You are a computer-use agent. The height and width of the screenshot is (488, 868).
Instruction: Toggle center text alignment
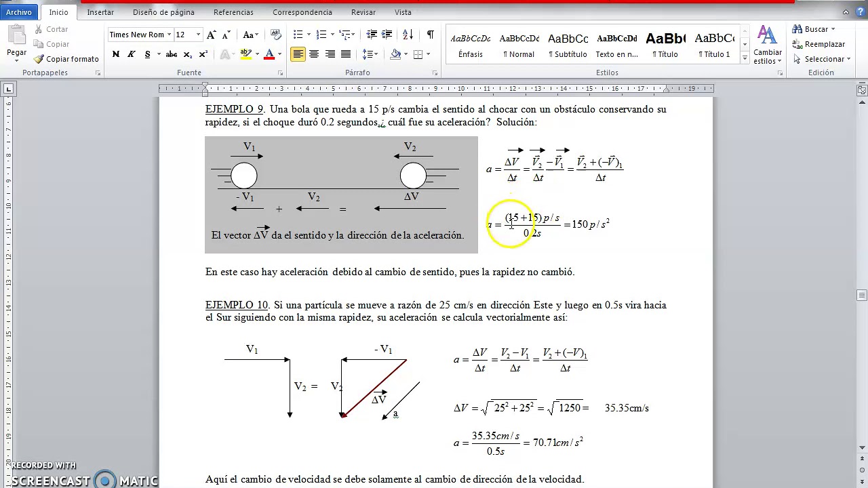point(314,54)
